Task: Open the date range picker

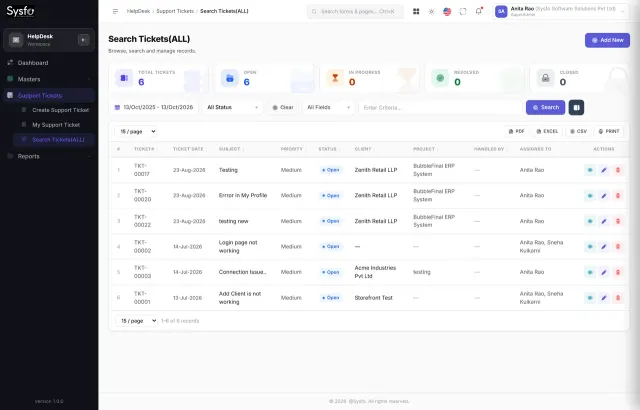Action: tap(154, 107)
